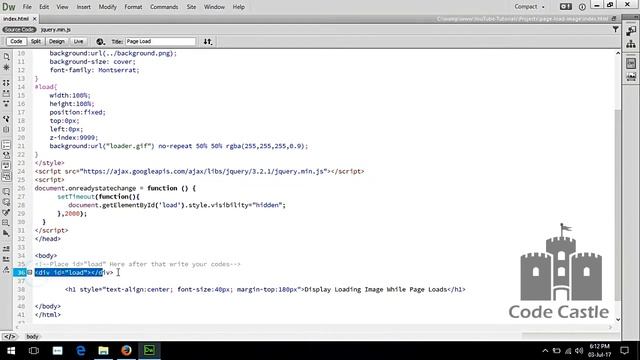Click the Apply Comment icon
Screen dimensions: 640x360
(6, 191)
